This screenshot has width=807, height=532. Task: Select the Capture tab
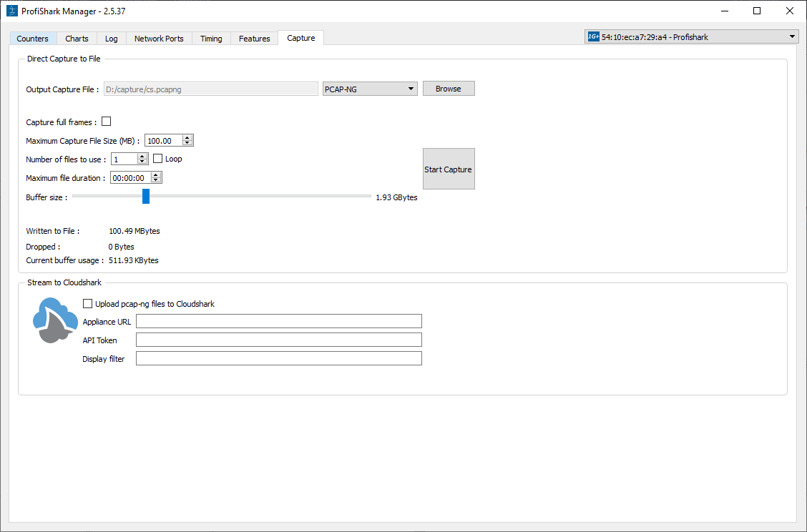(x=301, y=38)
